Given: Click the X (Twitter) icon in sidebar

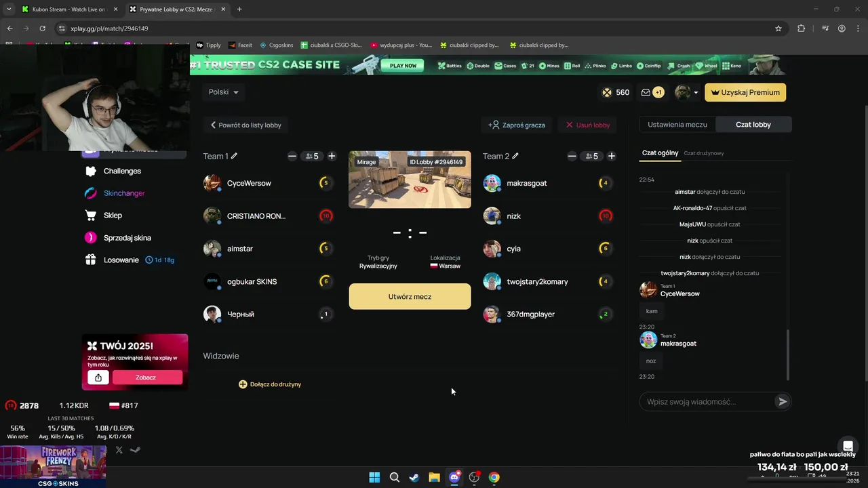Looking at the screenshot, I should point(119,449).
